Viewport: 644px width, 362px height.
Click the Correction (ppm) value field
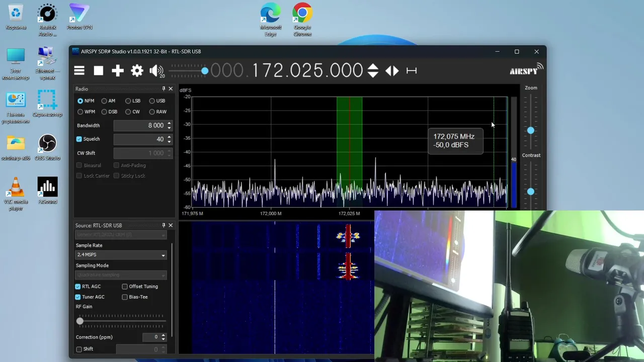click(150, 337)
